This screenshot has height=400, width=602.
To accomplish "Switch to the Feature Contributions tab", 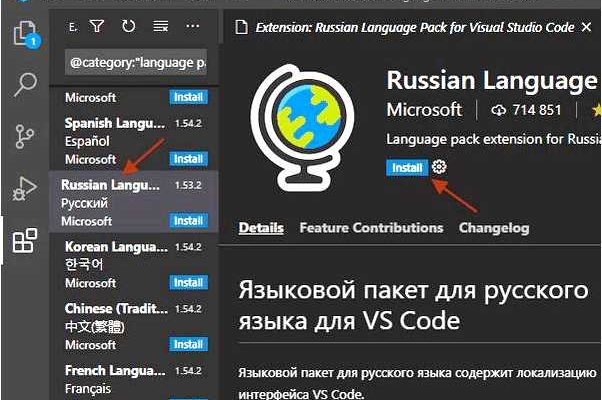I will 371,228.
